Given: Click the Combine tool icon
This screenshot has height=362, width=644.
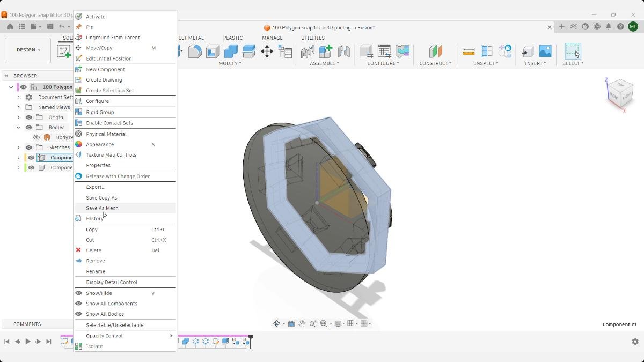Looking at the screenshot, I should tap(231, 51).
